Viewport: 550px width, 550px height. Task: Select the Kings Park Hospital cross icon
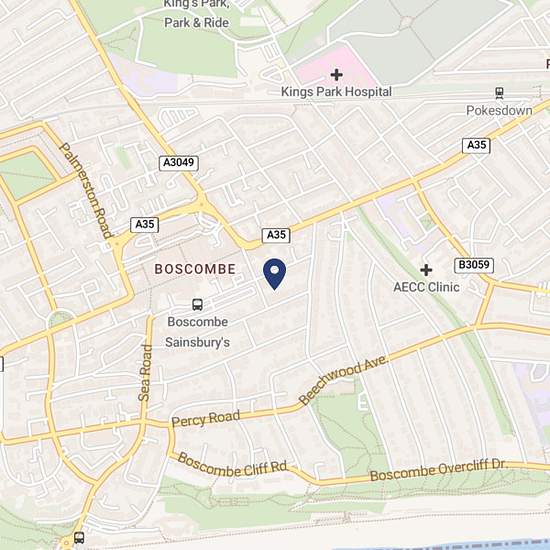click(336, 75)
